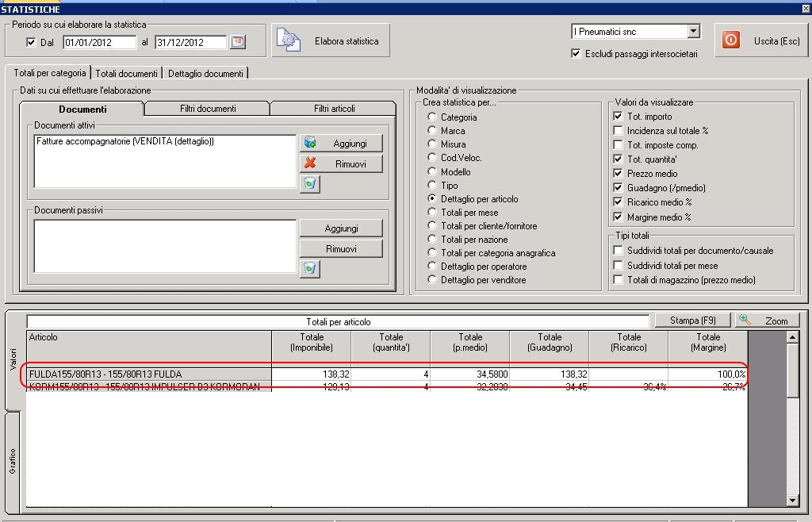Click the Elabora statistica gear button
The width and height of the screenshot is (812, 522).
pos(331,40)
